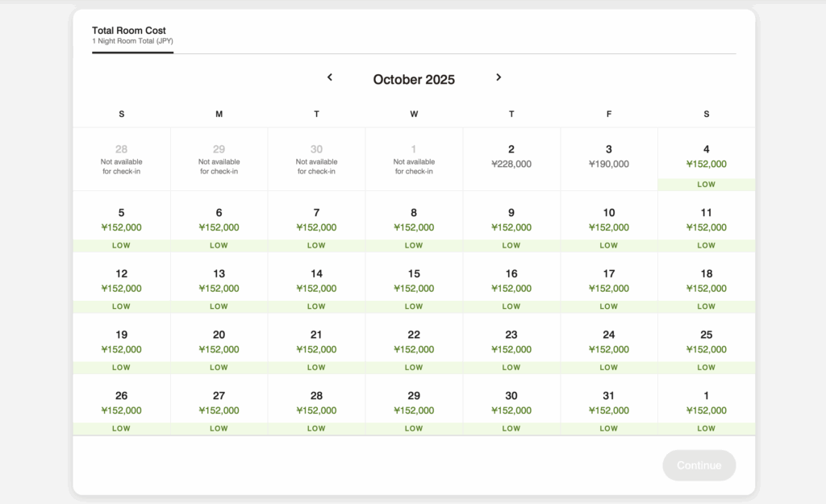The width and height of the screenshot is (826, 504).
Task: Select Sunday October 12
Action: (122, 281)
